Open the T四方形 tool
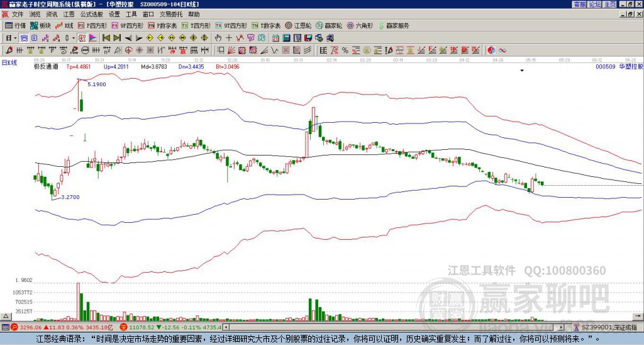This screenshot has width=644, height=345. pyautogui.click(x=196, y=25)
